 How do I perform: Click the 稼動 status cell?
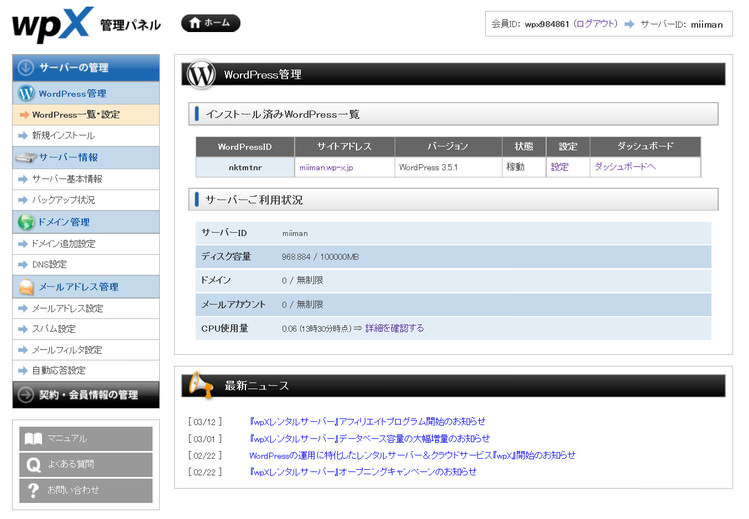pos(524,168)
